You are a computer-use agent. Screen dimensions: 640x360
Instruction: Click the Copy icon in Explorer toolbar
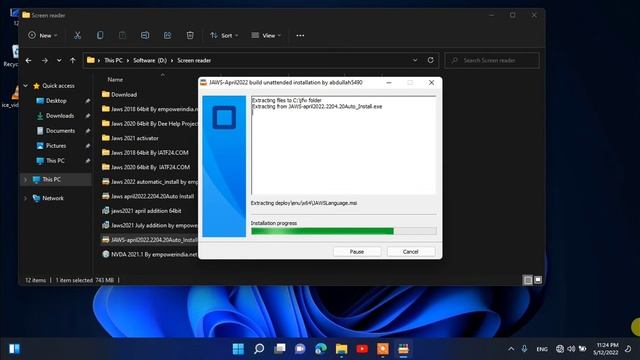[x=100, y=36]
